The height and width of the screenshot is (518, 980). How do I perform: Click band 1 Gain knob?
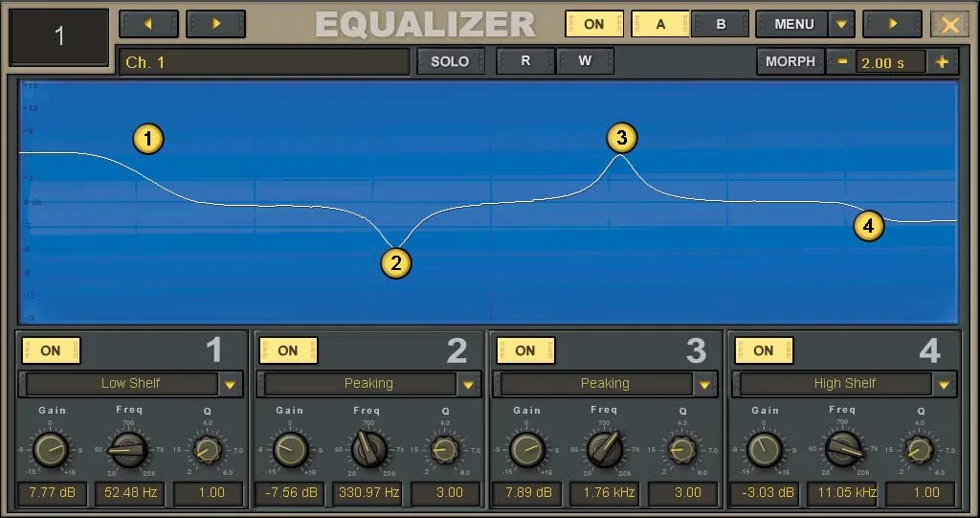pyautogui.click(x=51, y=450)
